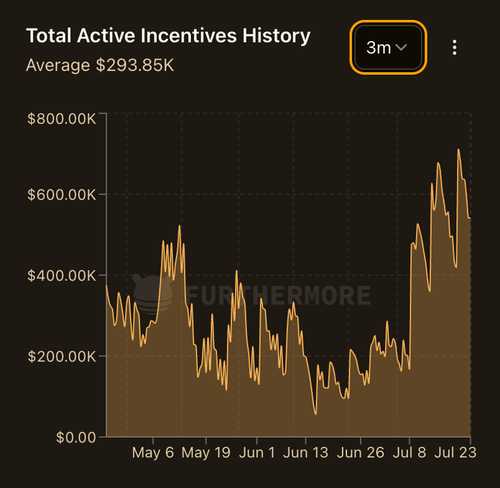
Task: Click the Total Active Incentives History title
Action: [168, 36]
